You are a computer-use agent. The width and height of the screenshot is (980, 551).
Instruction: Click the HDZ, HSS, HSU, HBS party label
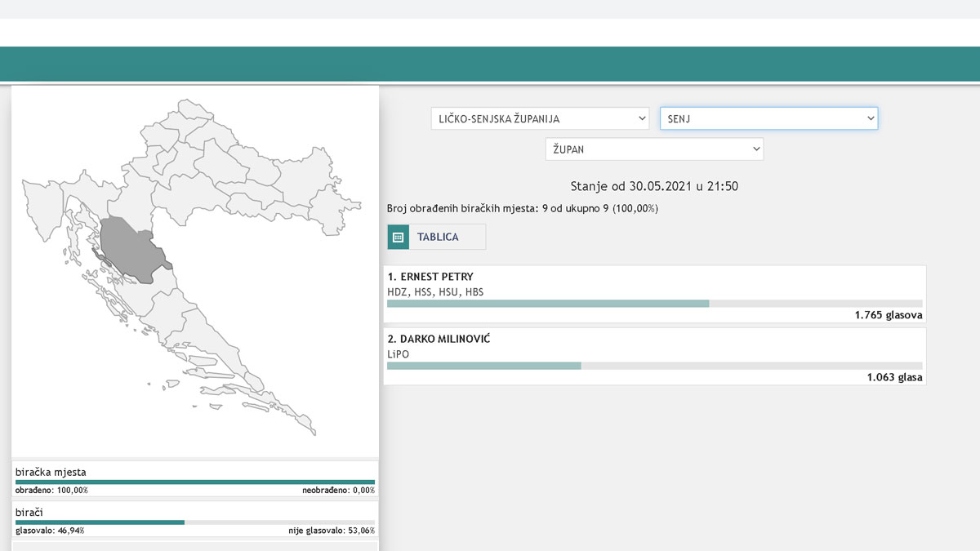pyautogui.click(x=435, y=291)
